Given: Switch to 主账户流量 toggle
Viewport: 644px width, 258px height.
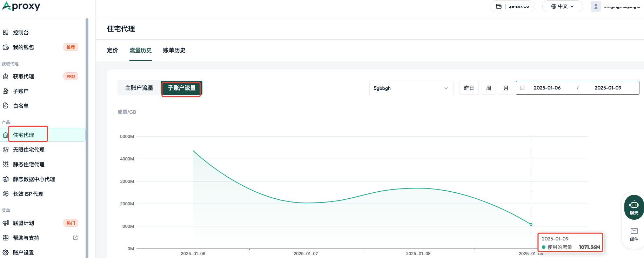Looking at the screenshot, I should pos(139,88).
